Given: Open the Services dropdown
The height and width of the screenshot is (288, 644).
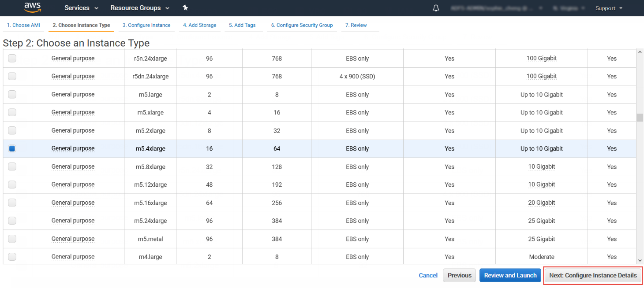Looking at the screenshot, I should click(x=81, y=7).
